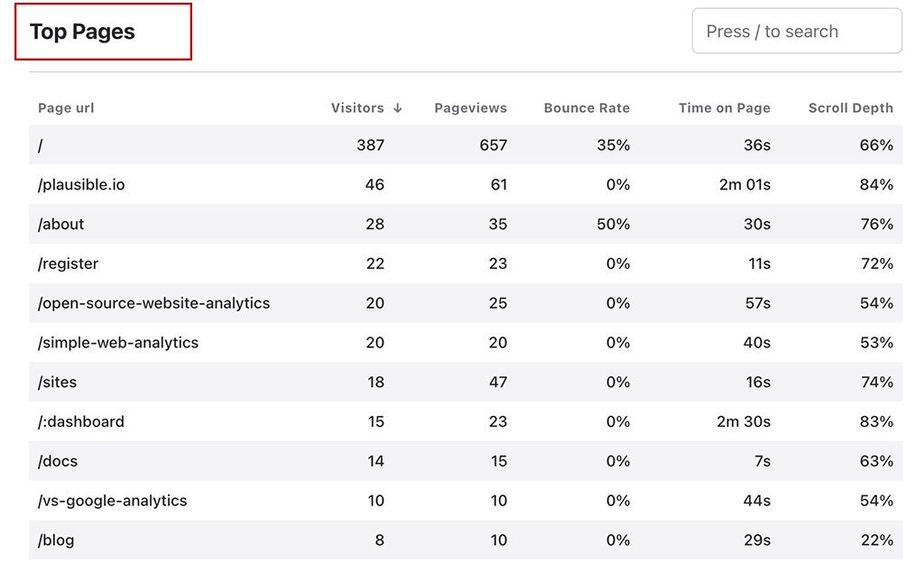Open the /sites page row

(x=57, y=382)
